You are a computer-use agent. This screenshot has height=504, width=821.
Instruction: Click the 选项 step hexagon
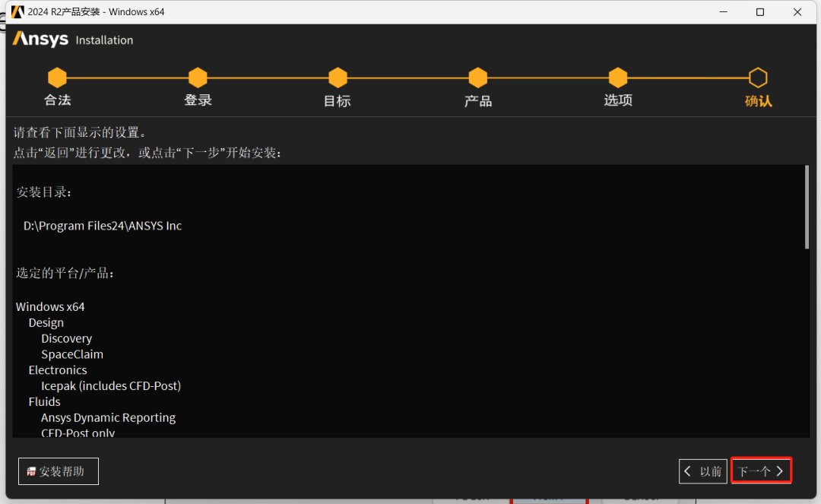618,78
